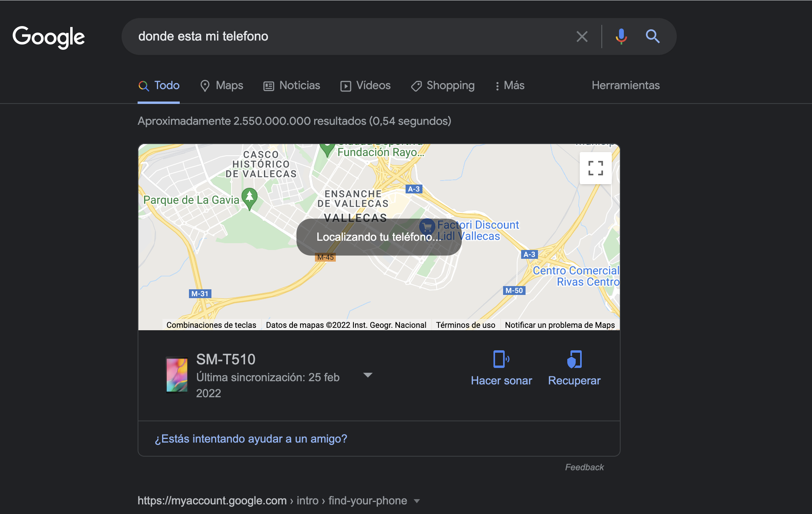Open Centro Comercial Rivas Centro map label
The width and height of the screenshot is (812, 514).
576,276
